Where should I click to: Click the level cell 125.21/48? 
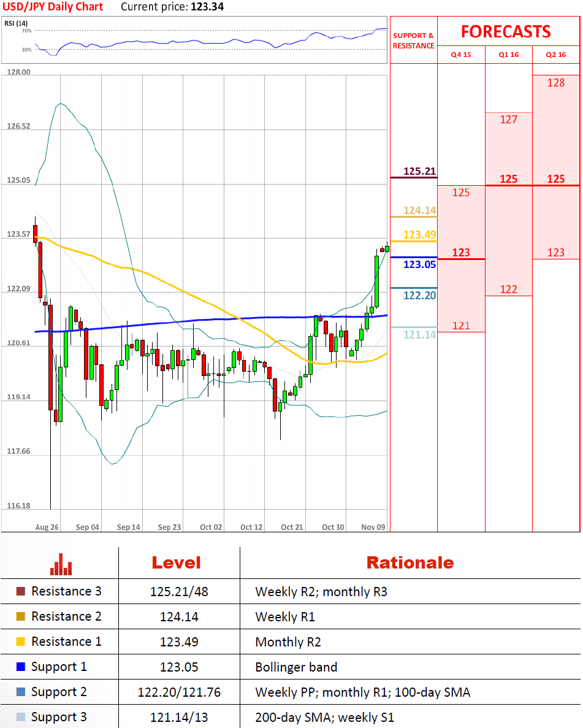(x=179, y=592)
